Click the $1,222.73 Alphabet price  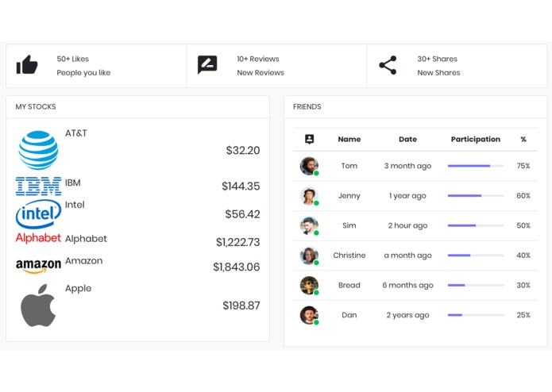point(238,242)
